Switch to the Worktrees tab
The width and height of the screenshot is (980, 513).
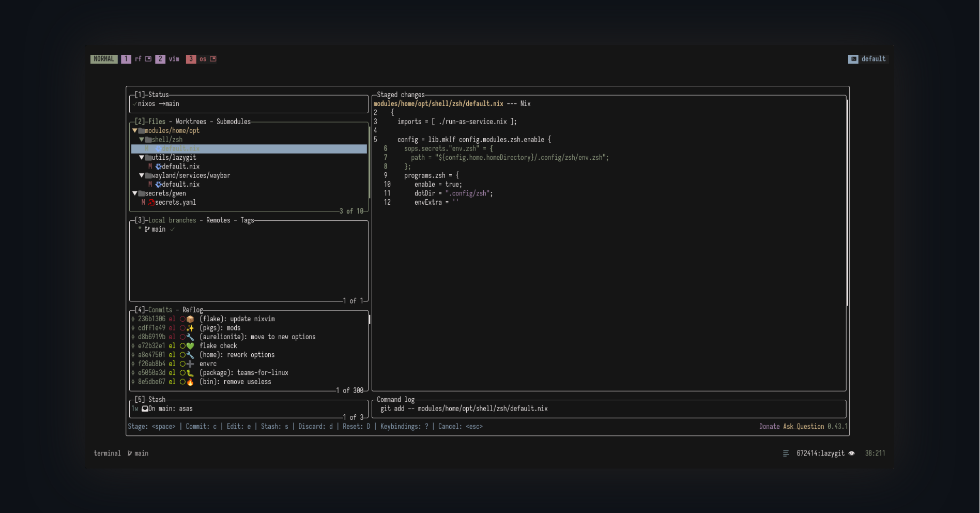pyautogui.click(x=191, y=122)
